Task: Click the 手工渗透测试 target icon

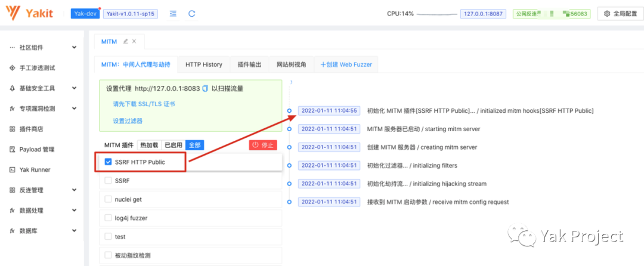Action: (x=13, y=68)
